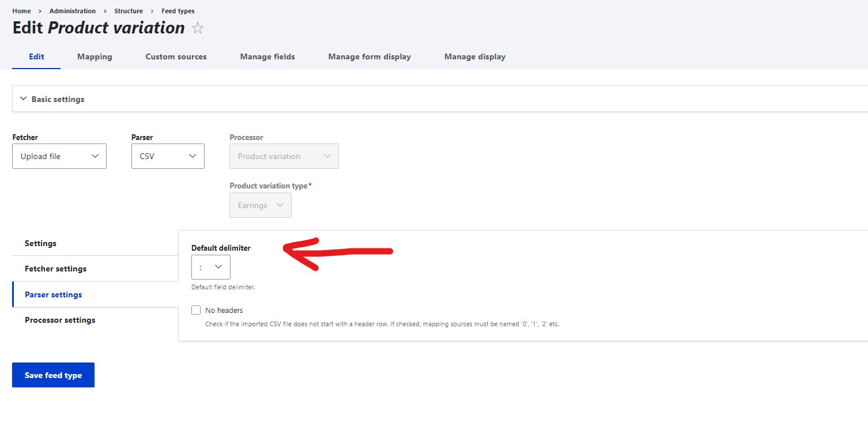Image resolution: width=868 pixels, height=438 pixels.
Task: Go to the Manage fields tab
Action: (267, 56)
